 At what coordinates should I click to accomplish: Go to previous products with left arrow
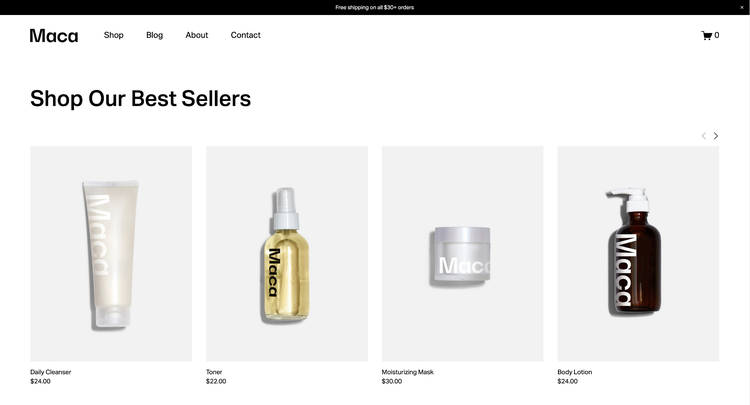pyautogui.click(x=704, y=136)
